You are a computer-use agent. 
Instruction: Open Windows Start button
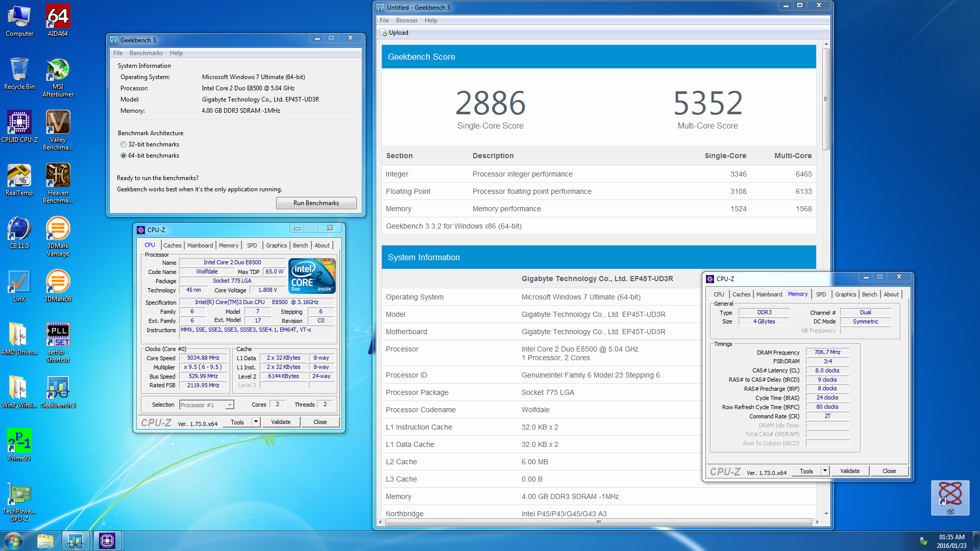click(14, 541)
